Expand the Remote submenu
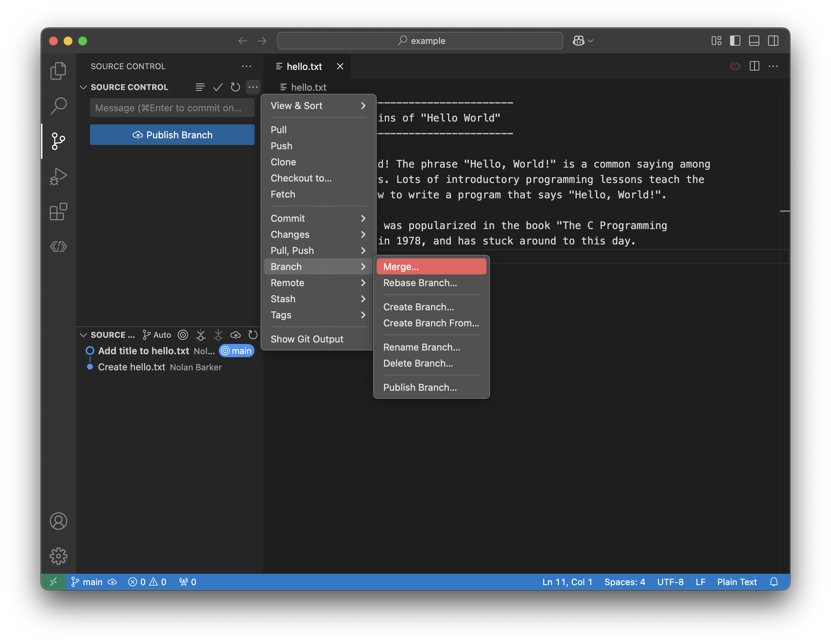 click(318, 282)
